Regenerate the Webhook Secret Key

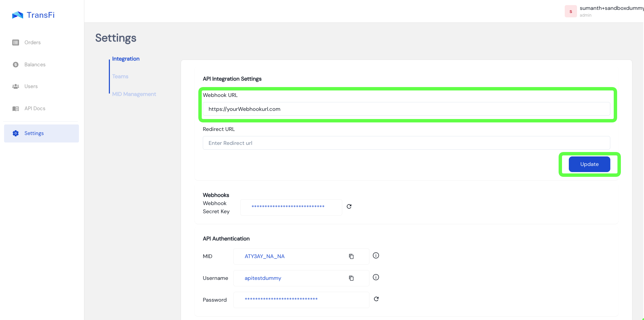pyautogui.click(x=349, y=206)
